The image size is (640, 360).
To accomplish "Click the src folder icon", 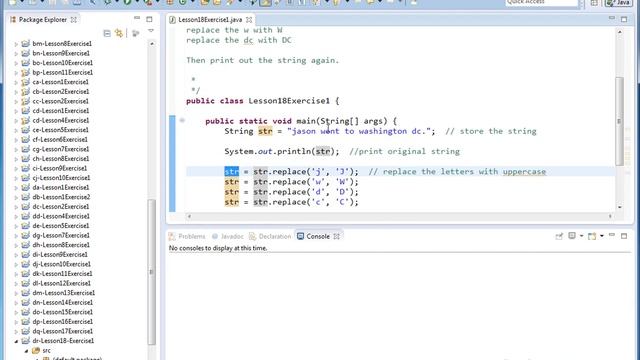I will tap(36, 350).
